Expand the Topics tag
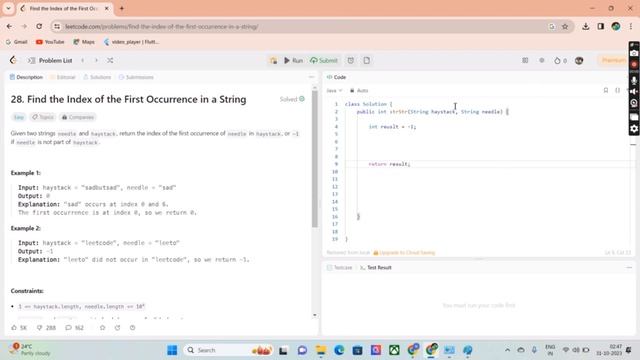 43,117
